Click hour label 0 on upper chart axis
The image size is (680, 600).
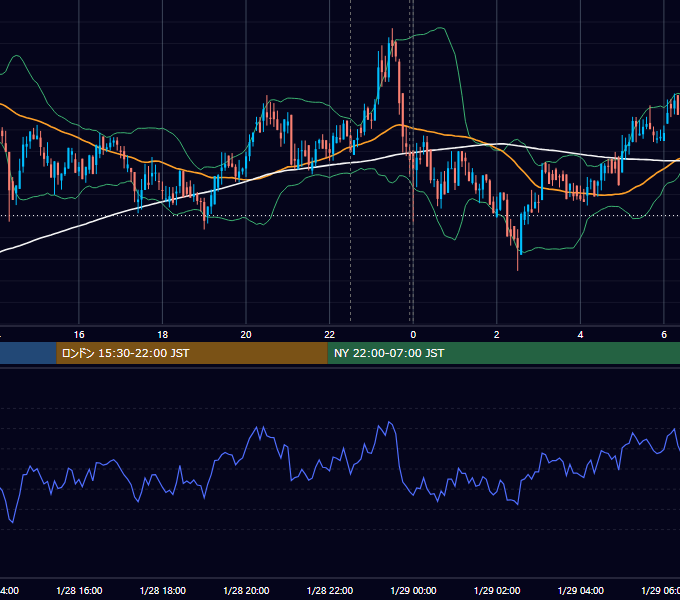click(413, 334)
